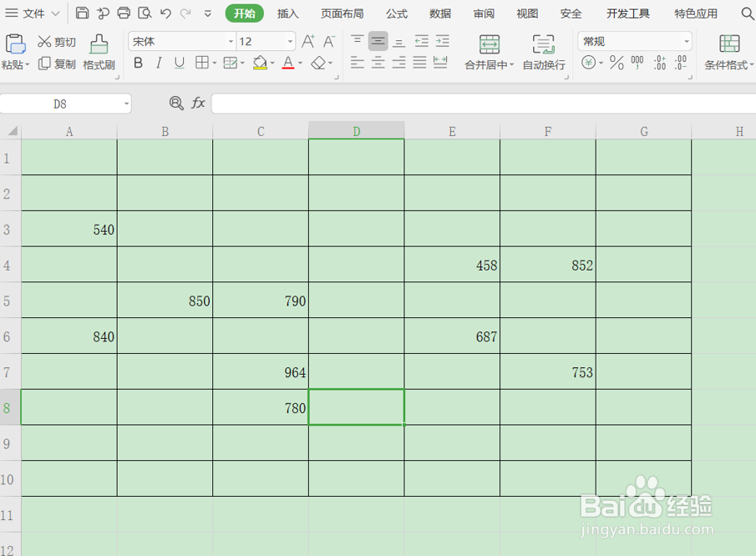This screenshot has height=556, width=756.
Task: Switch to the 审阅 tab
Action: [x=484, y=13]
